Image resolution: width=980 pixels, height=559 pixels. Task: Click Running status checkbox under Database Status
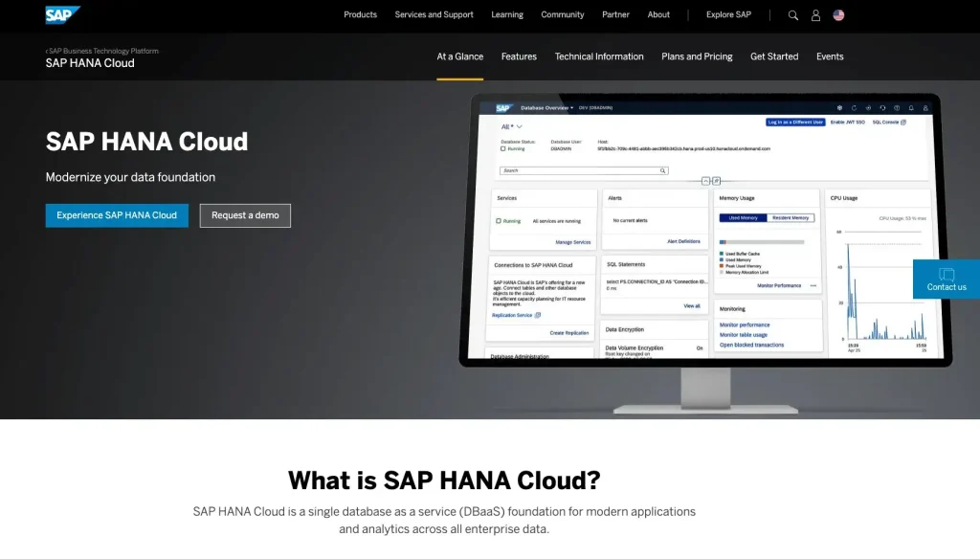tap(503, 148)
